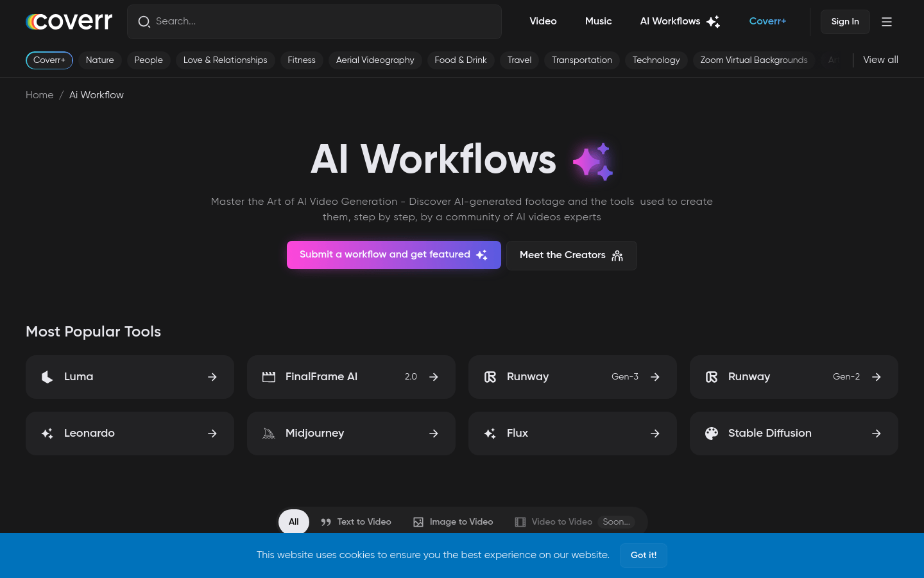The image size is (924, 578).
Task: Select the People category chip
Action: click(x=149, y=60)
